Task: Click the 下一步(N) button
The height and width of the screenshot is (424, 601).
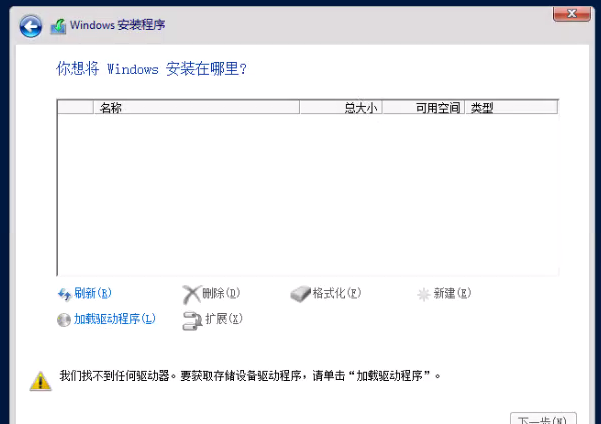Action: coord(543,419)
